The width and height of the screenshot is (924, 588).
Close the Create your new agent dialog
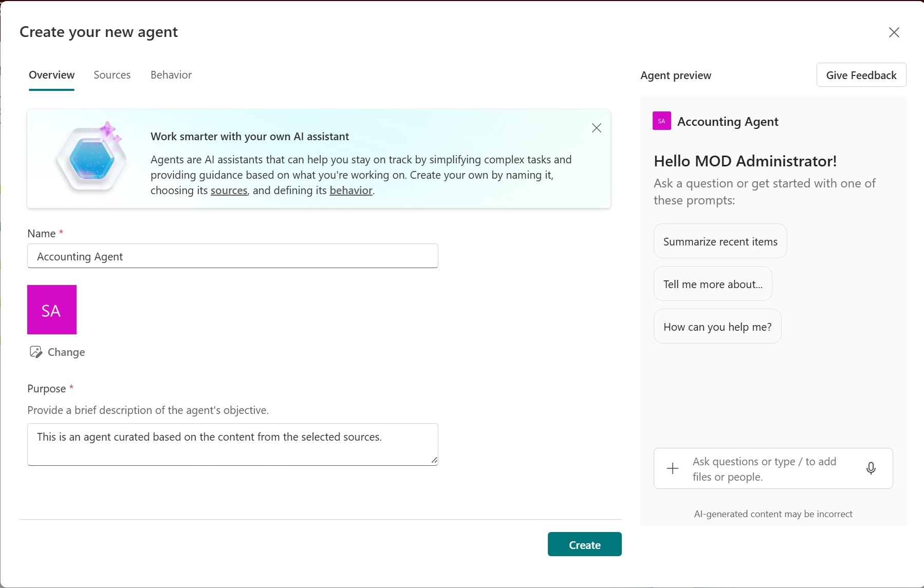(x=894, y=32)
